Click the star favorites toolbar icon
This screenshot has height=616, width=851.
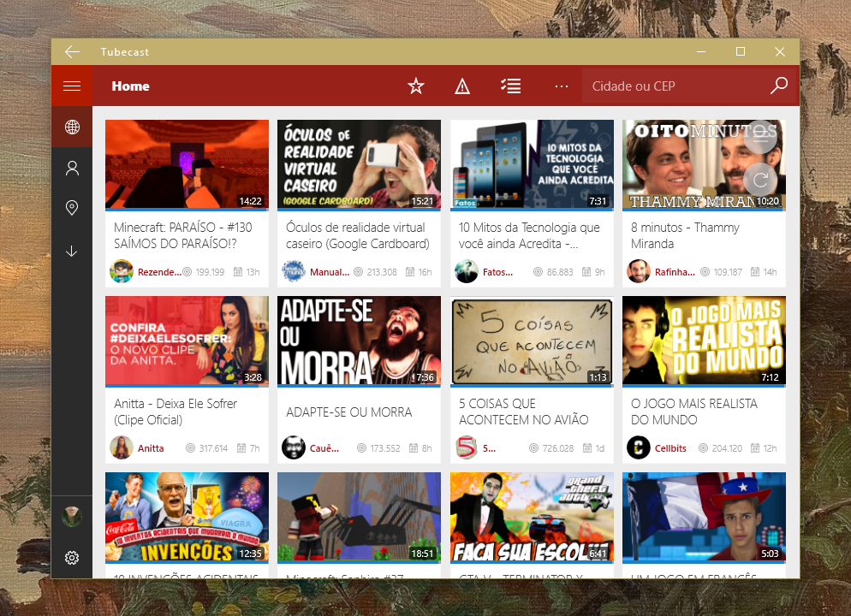[416, 86]
